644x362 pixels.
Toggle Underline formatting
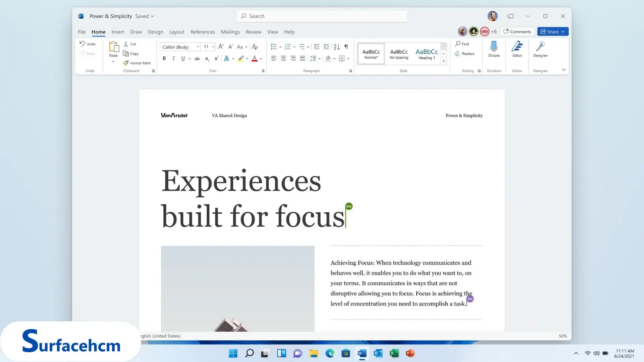(x=183, y=59)
